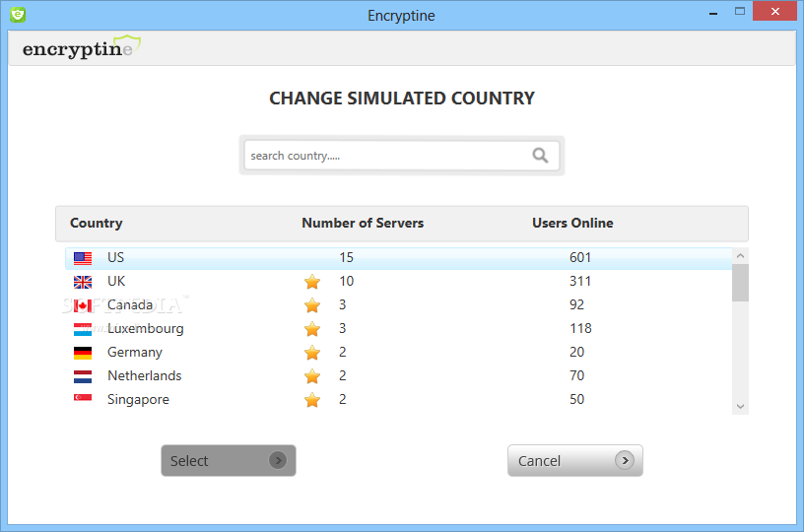Image resolution: width=804 pixels, height=532 pixels.
Task: Sort by Users Online column header
Action: [572, 223]
